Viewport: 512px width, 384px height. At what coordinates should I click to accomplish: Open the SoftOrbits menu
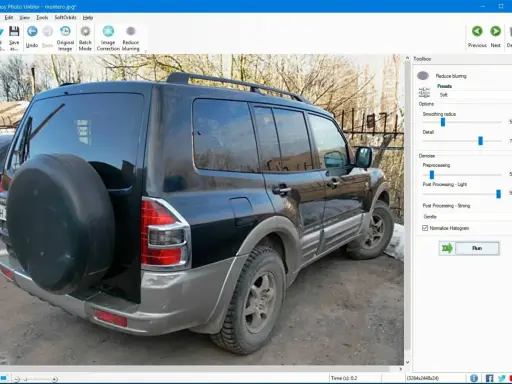[65, 17]
